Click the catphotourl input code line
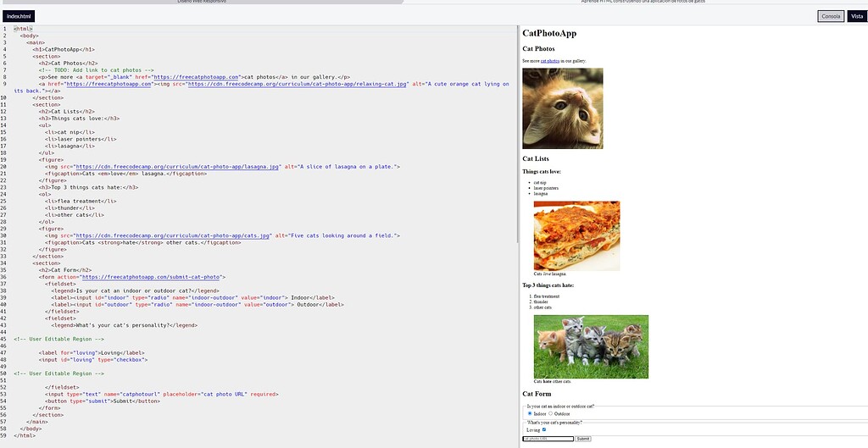This screenshot has height=448, width=868. tap(162, 395)
